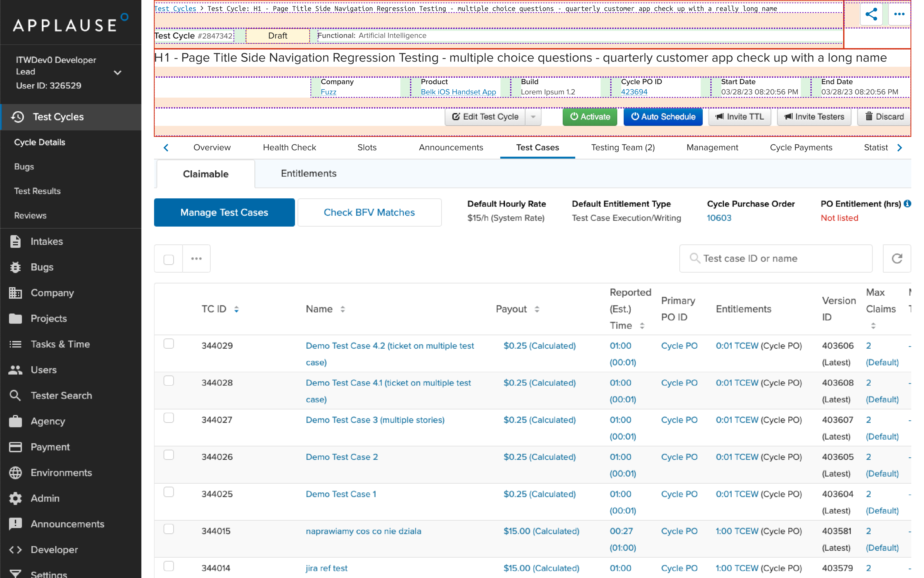Sort table by Payout column
Image resolution: width=924 pixels, height=578 pixels.
pyautogui.click(x=537, y=309)
